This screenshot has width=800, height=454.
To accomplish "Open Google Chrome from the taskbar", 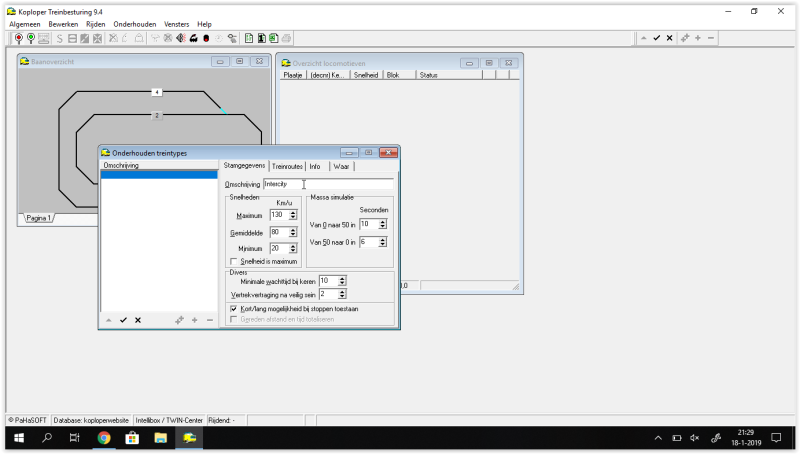I will click(103, 438).
